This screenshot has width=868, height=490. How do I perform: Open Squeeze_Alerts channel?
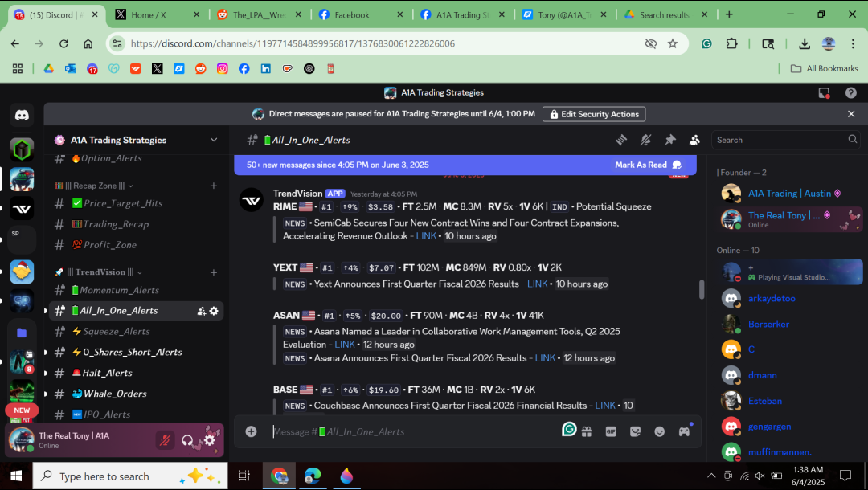tap(136, 331)
